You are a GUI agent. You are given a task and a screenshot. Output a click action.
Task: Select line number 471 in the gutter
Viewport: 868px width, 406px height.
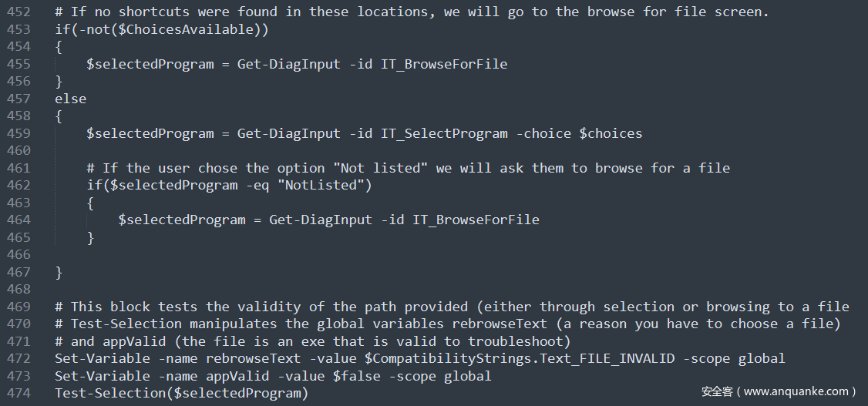pos(19,341)
